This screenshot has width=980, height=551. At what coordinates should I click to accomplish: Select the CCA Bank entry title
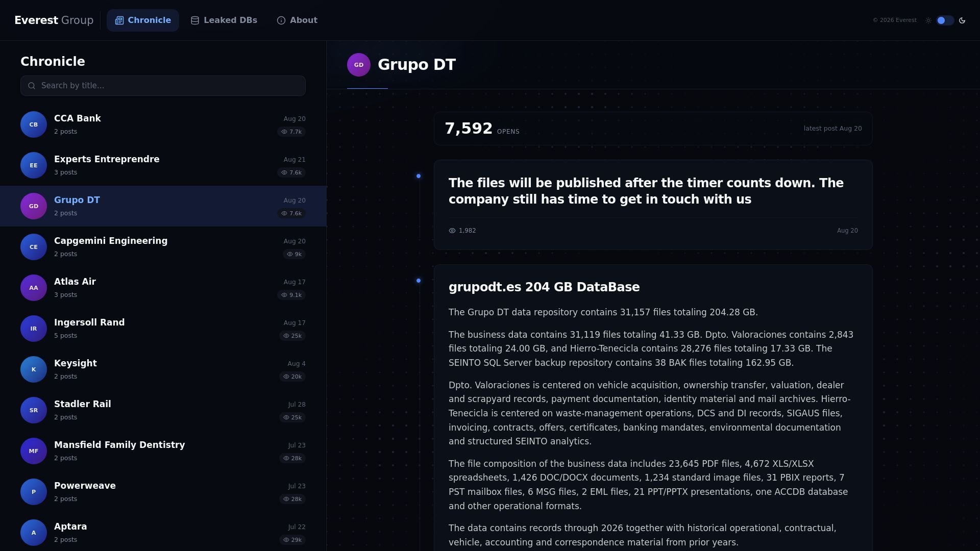coord(78,118)
